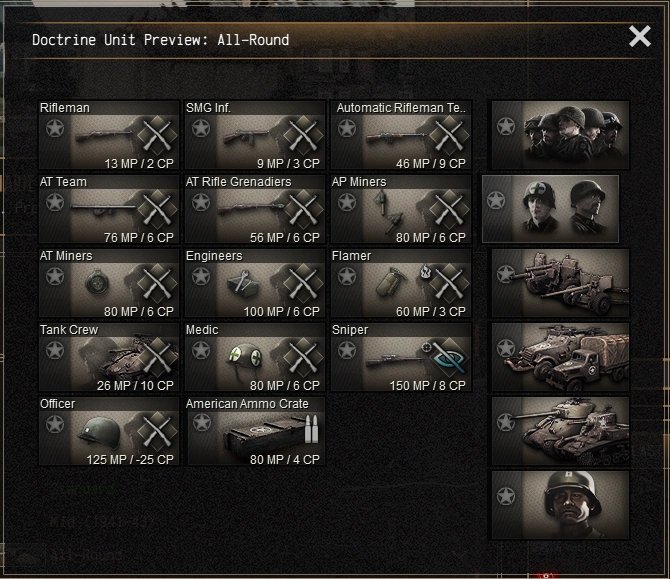Screen dimensions: 670x579
Task: Pick the Medic helmet unit card
Action: click(x=255, y=357)
